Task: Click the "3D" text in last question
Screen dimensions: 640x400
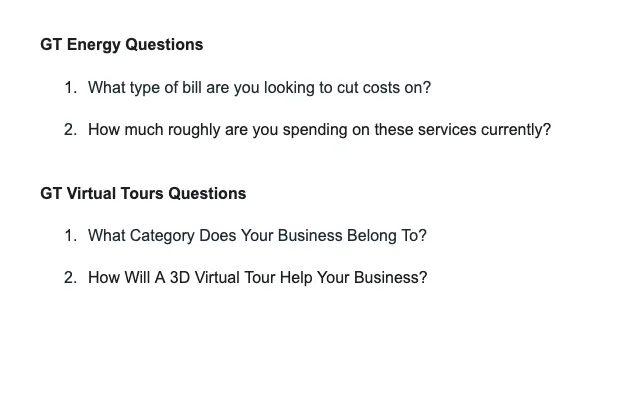Action: 179,277
